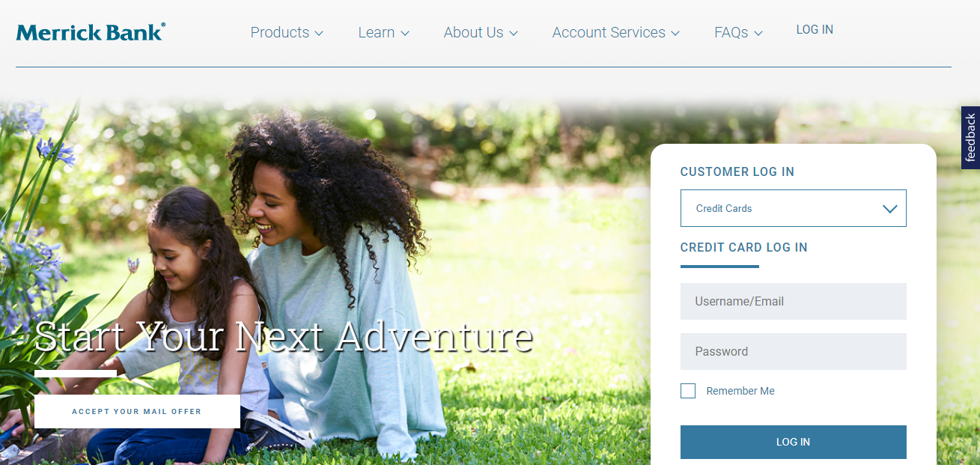This screenshot has height=465, width=980.
Task: Open the feedback side tab
Action: tap(970, 138)
